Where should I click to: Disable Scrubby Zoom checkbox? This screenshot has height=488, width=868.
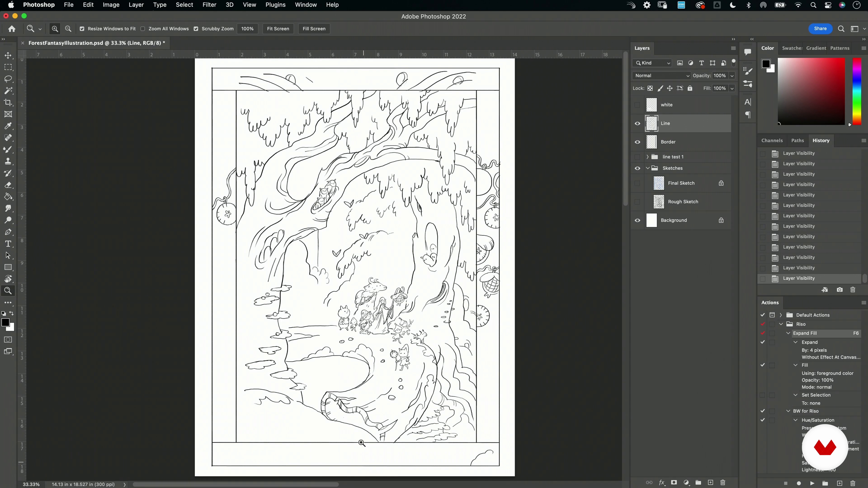point(196,29)
